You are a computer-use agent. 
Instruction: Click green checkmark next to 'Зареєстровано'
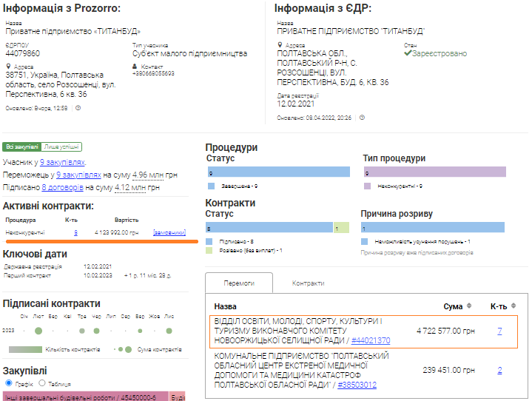[x=408, y=53]
